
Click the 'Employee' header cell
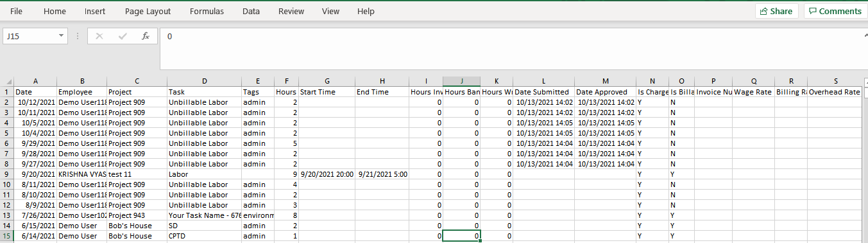coord(81,92)
